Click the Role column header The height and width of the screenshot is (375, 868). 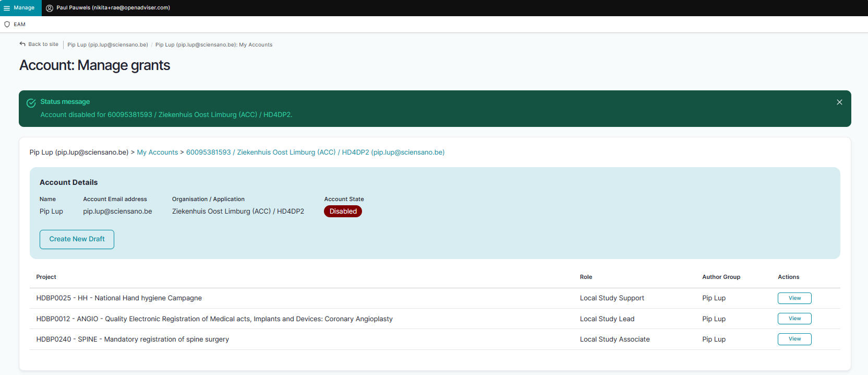coord(586,277)
